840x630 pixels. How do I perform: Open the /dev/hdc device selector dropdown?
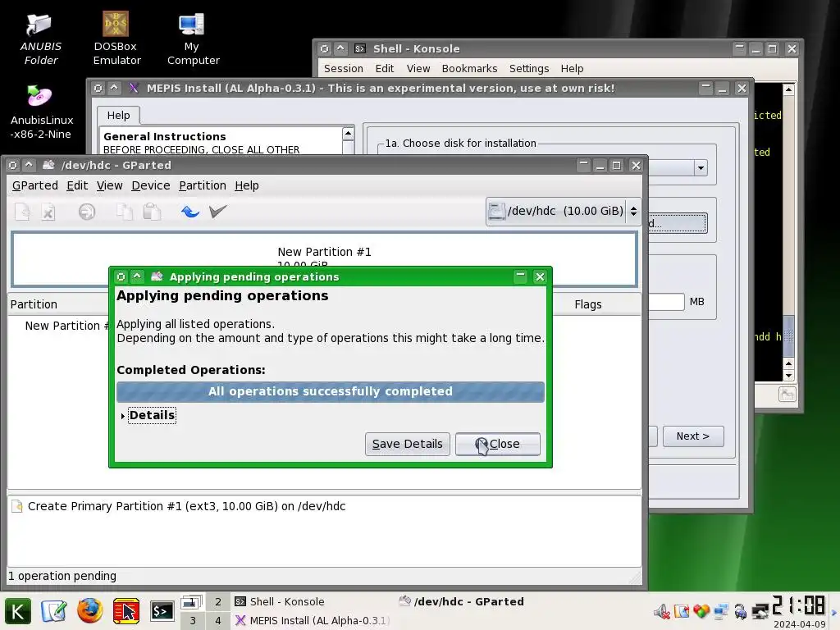[563, 211]
